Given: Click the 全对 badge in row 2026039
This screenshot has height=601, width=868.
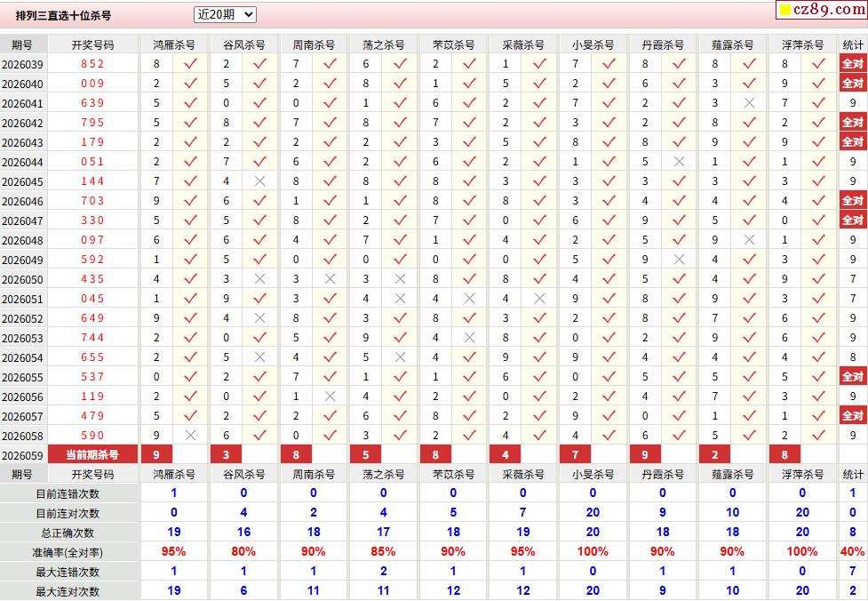Looking at the screenshot, I should coord(852,64).
